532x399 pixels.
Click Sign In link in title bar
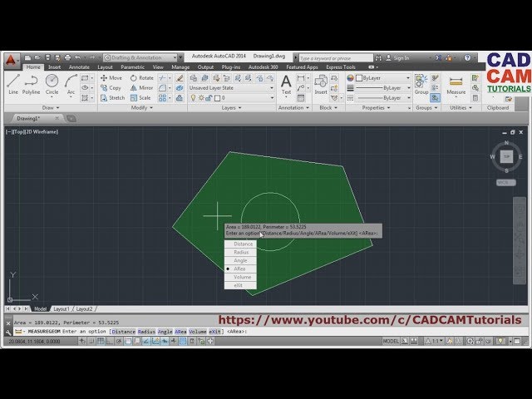401,58
